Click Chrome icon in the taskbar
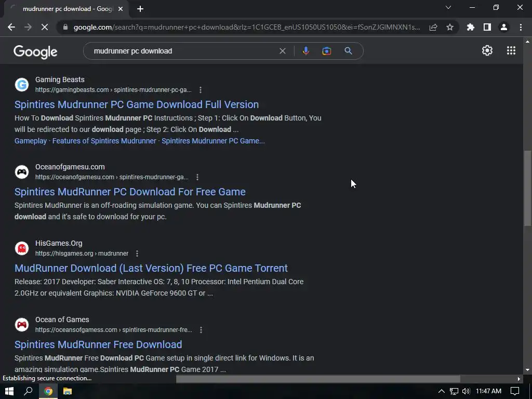This screenshot has width=532, height=399. pyautogui.click(x=48, y=391)
